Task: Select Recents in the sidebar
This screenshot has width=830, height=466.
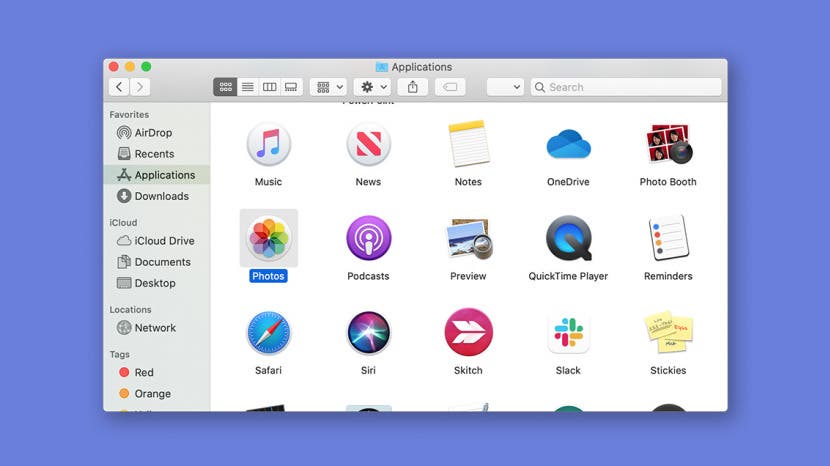Action: click(156, 154)
